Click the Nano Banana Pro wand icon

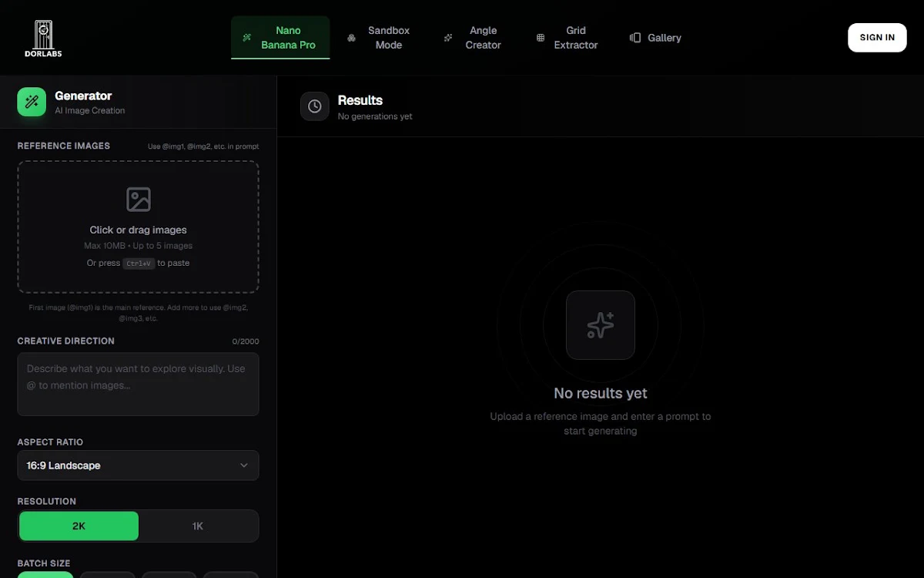pos(247,38)
